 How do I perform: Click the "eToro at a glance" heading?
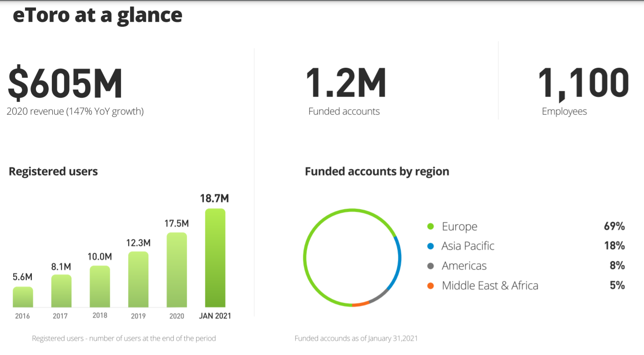point(97,15)
